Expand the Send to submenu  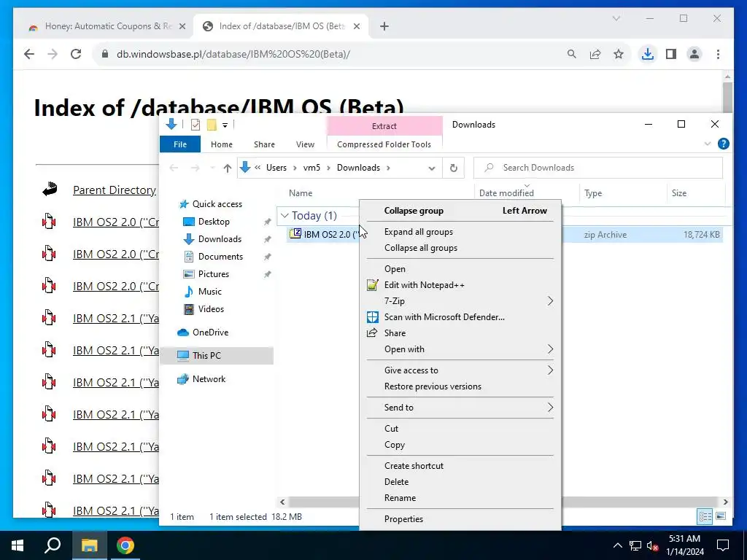550,407
